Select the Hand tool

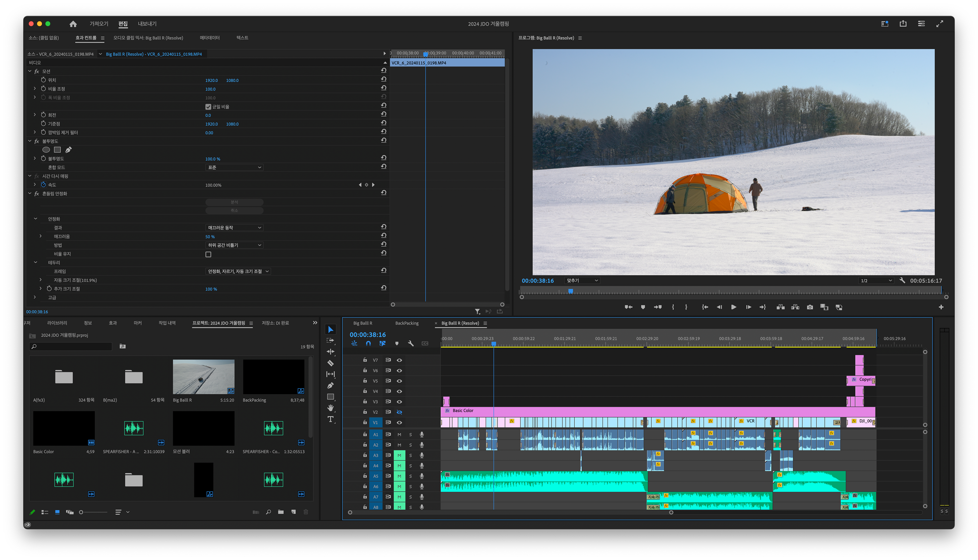(x=330, y=408)
